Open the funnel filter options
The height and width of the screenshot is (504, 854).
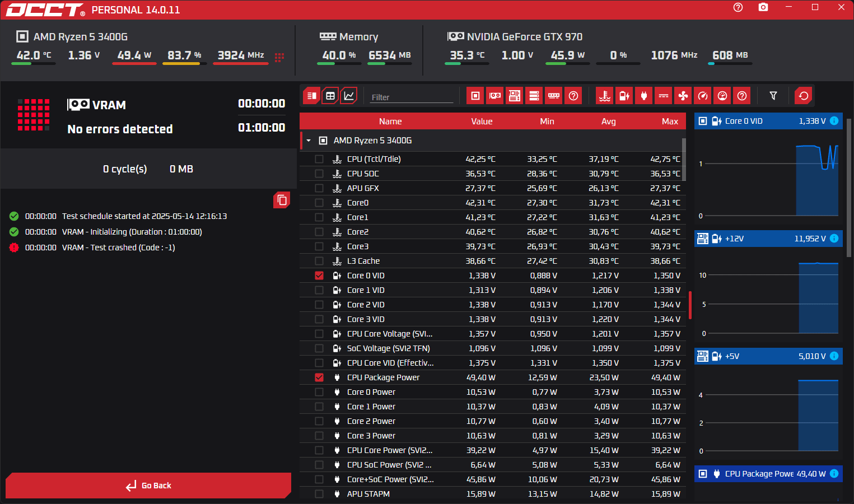pos(773,96)
